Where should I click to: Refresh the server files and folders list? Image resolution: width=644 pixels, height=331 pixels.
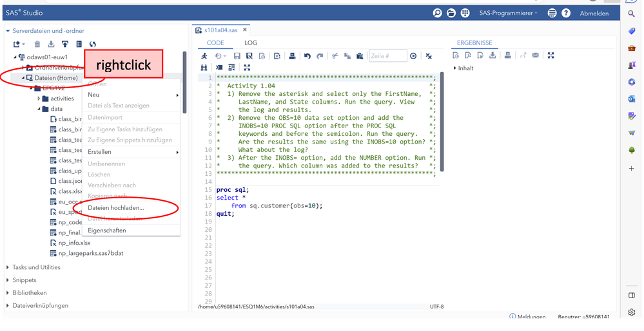click(x=93, y=44)
